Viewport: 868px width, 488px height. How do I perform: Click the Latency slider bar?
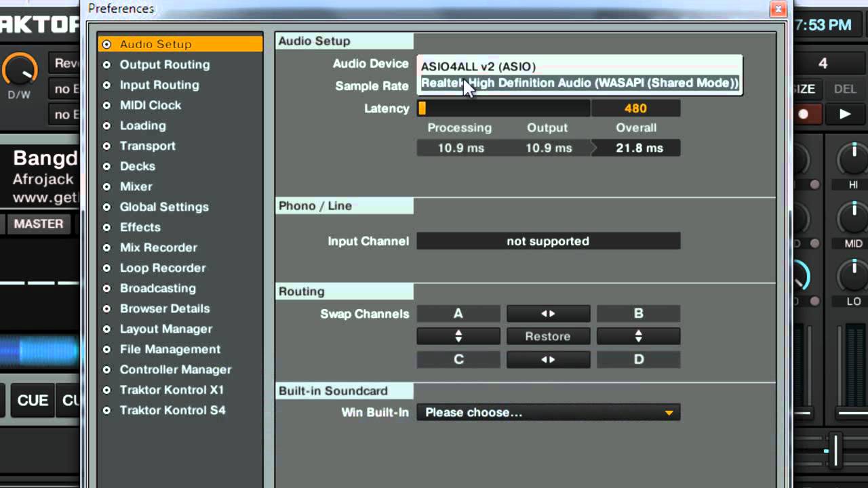pyautogui.click(x=503, y=108)
